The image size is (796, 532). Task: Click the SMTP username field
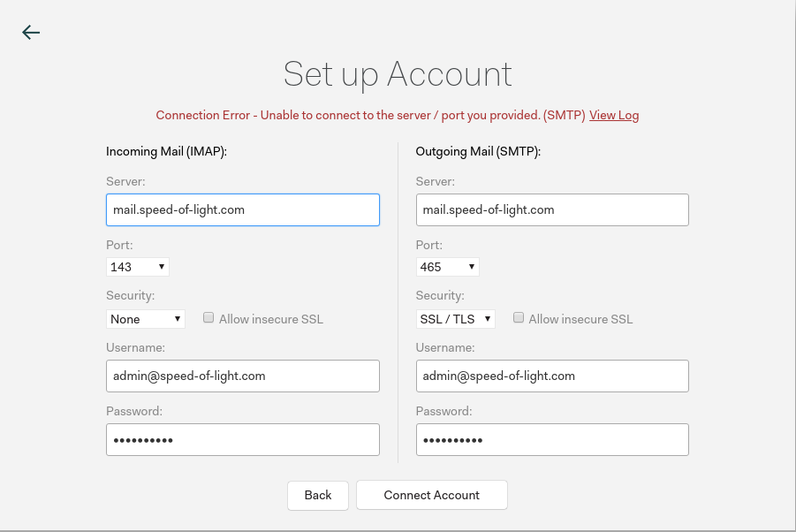[x=551, y=376]
